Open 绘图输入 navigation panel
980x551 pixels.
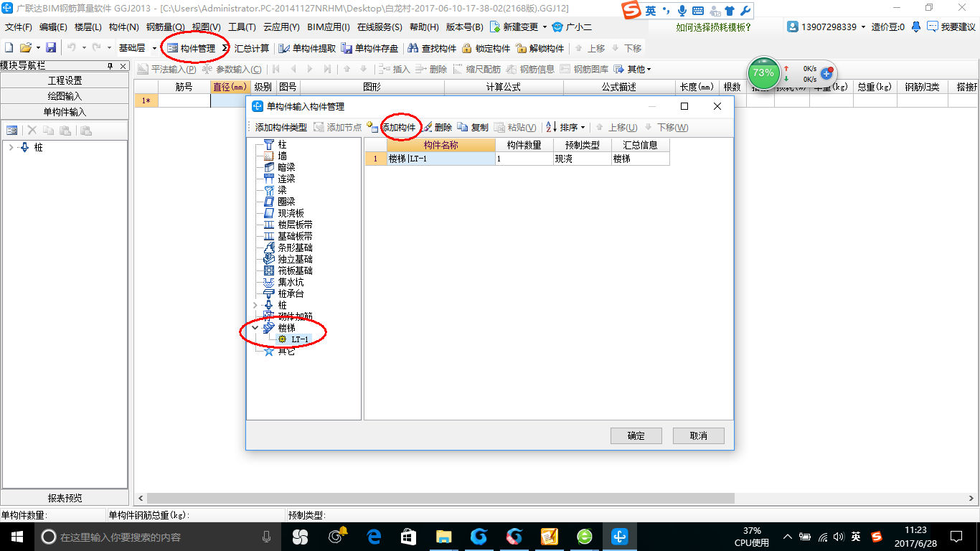point(65,96)
